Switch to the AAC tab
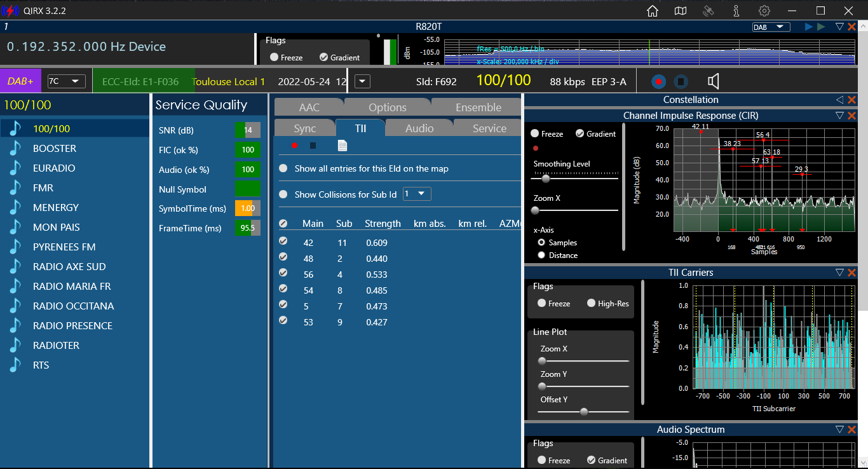 pos(309,107)
